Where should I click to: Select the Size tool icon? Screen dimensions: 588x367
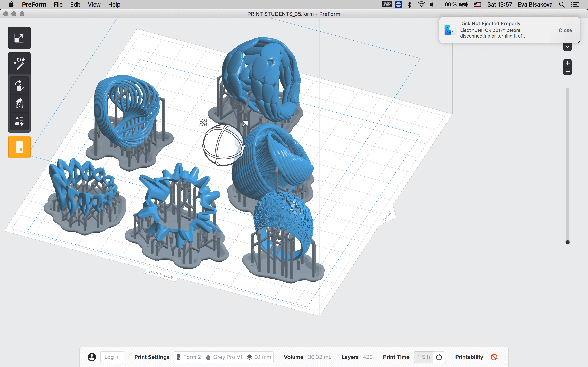[x=19, y=38]
